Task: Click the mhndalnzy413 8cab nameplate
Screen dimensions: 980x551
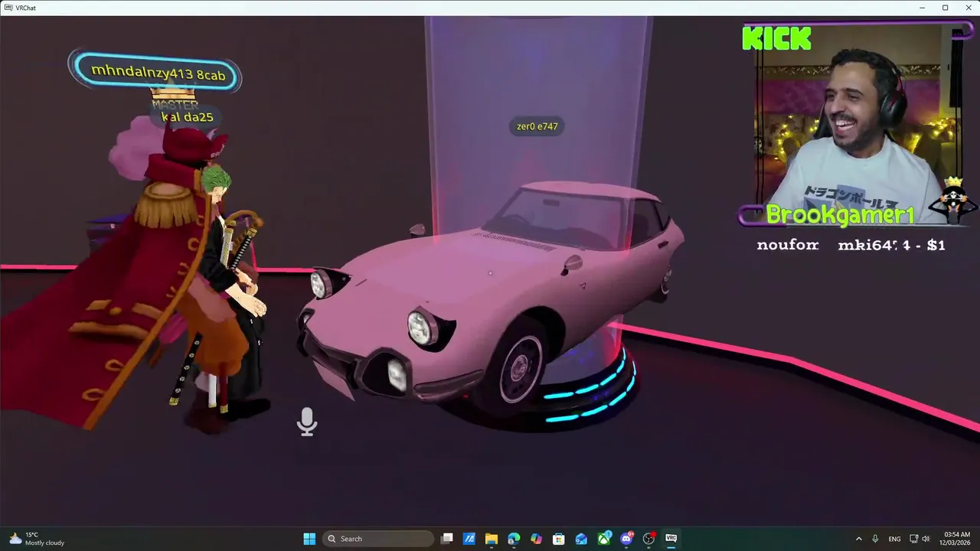Action: point(157,73)
